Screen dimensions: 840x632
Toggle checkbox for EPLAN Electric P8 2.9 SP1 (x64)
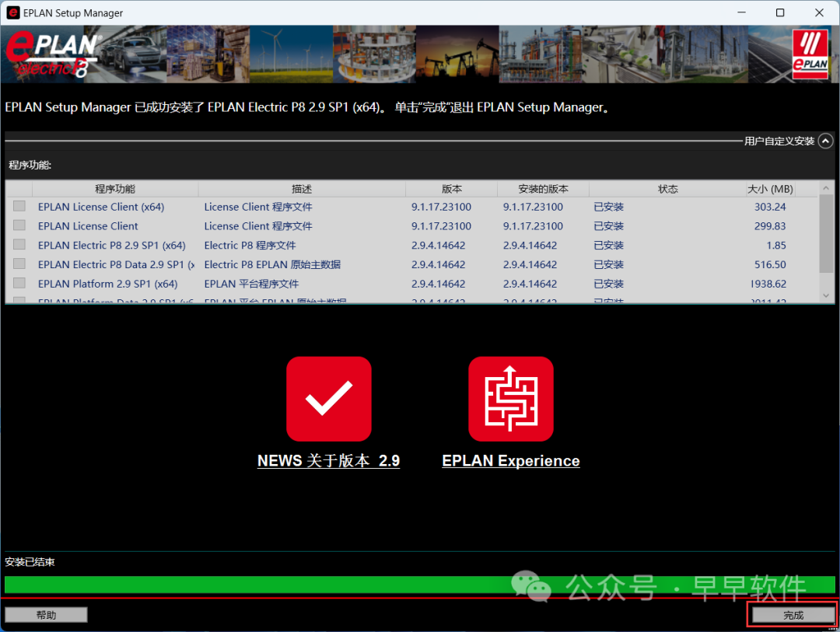[19, 245]
